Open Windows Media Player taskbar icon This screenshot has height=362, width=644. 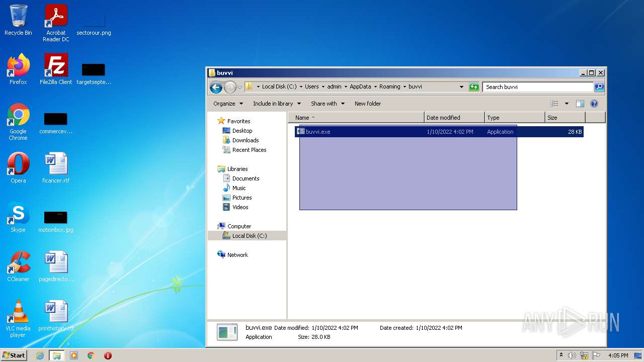(x=74, y=355)
